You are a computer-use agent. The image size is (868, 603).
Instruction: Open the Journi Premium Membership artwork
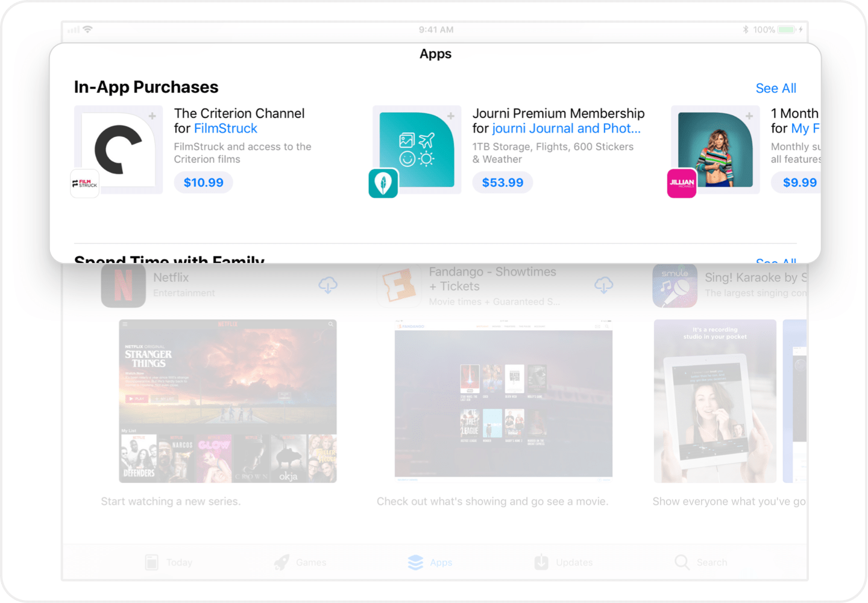[x=417, y=150]
